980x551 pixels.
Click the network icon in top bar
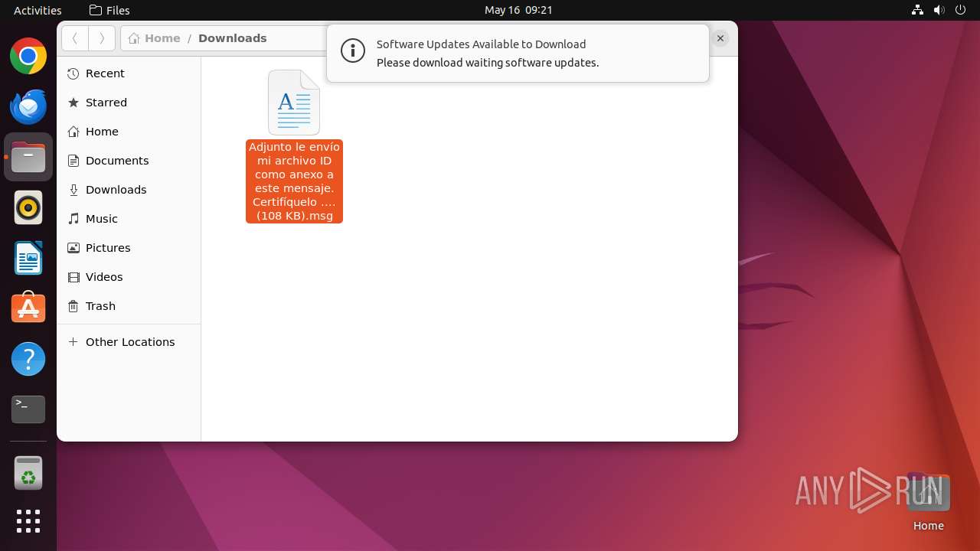[x=918, y=10]
